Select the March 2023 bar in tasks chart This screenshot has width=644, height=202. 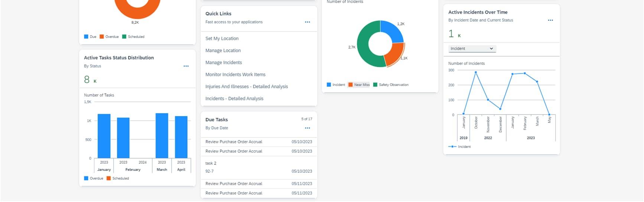click(x=162, y=136)
